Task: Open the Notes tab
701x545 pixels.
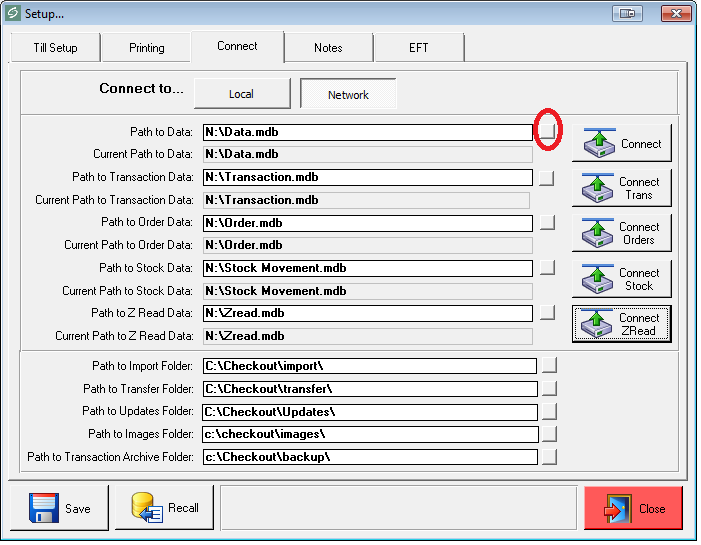Action: pos(328,48)
